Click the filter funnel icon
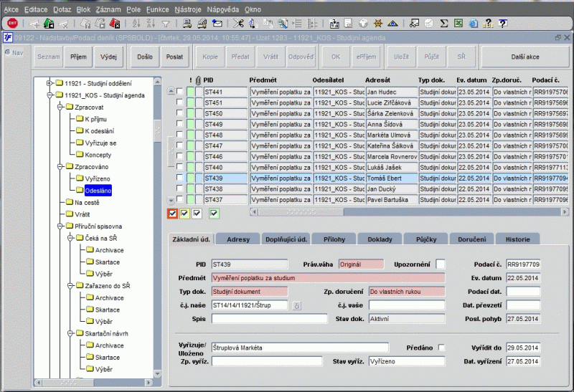Screen dimensions: 574x392 pyautogui.click(x=166, y=24)
